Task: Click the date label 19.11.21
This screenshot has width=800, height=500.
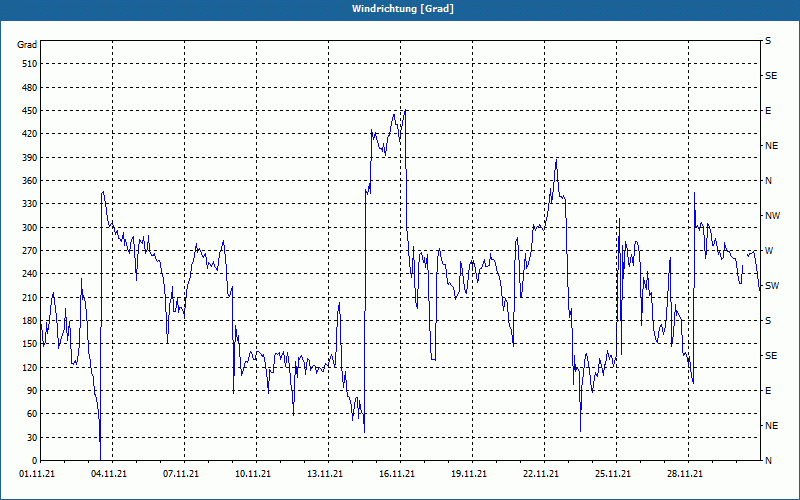Action: click(x=469, y=474)
